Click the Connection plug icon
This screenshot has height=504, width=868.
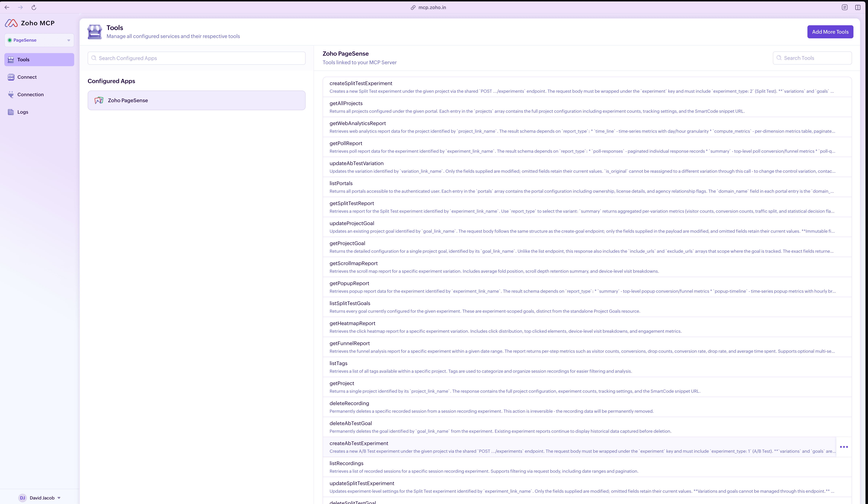(x=11, y=95)
